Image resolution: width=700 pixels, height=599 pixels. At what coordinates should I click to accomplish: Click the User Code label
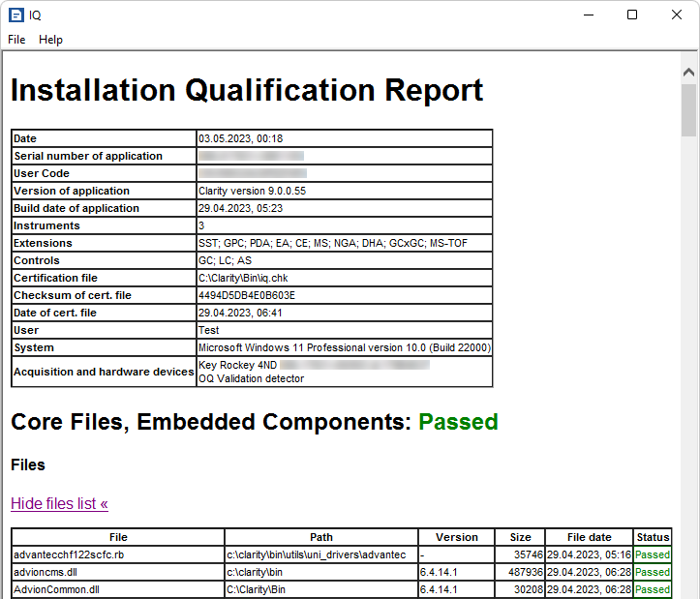(x=42, y=173)
